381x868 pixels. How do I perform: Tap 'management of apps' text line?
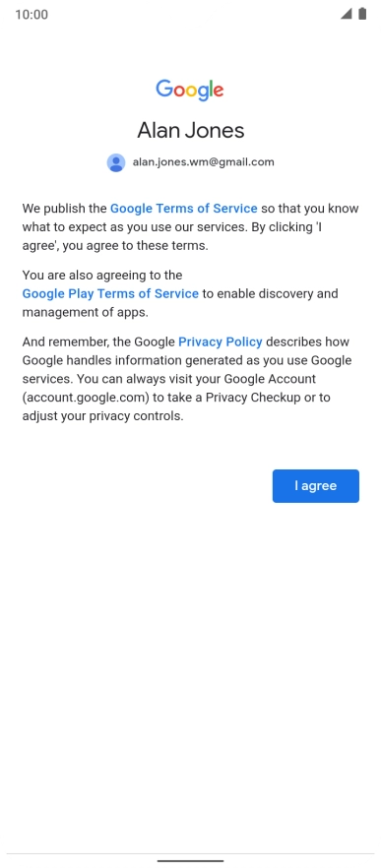86,312
